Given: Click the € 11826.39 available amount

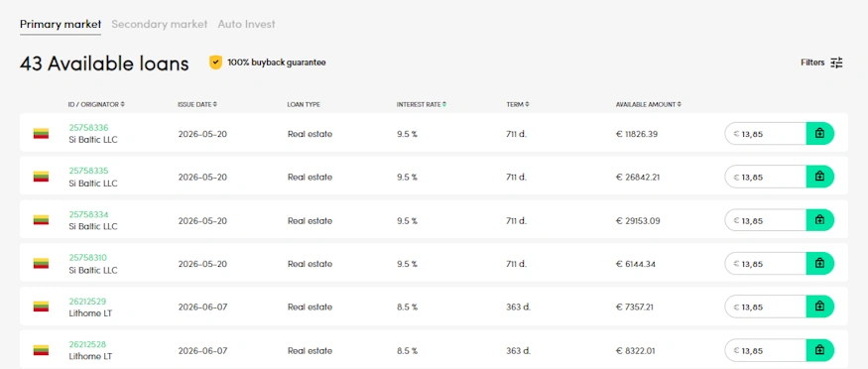Looking at the screenshot, I should 637,134.
